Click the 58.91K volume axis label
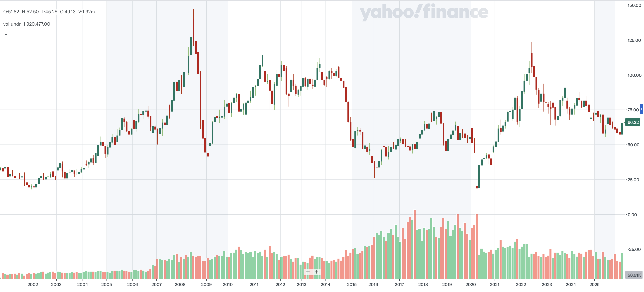The image size is (644, 292). pyautogui.click(x=634, y=275)
